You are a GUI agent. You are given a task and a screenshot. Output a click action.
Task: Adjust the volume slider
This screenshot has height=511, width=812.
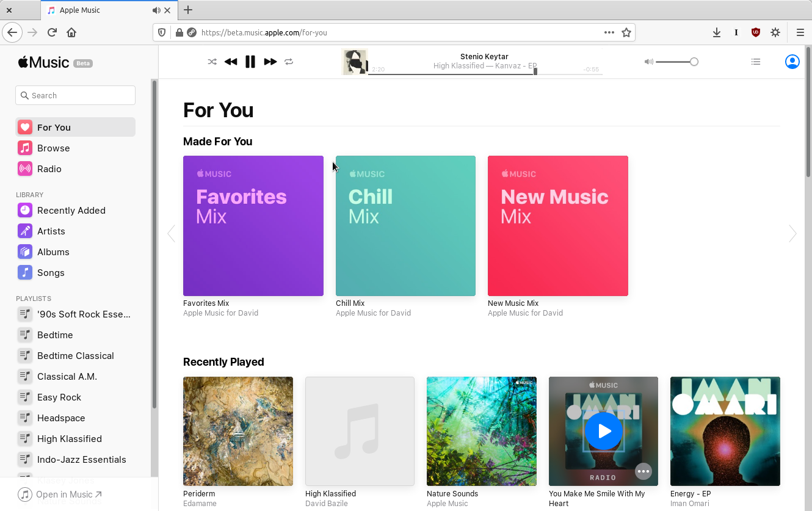[676, 62]
